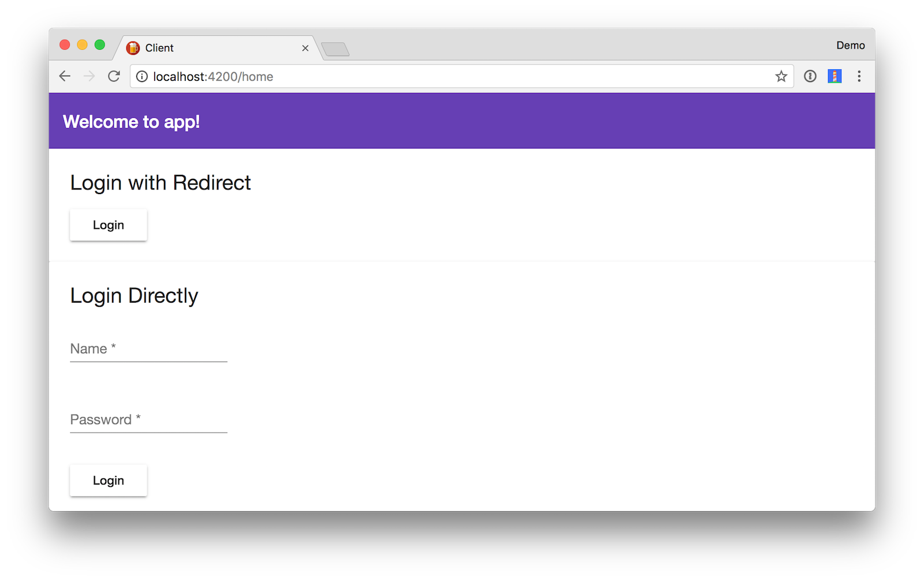Click the Demo profile button
The width and height of the screenshot is (924, 581).
point(850,46)
